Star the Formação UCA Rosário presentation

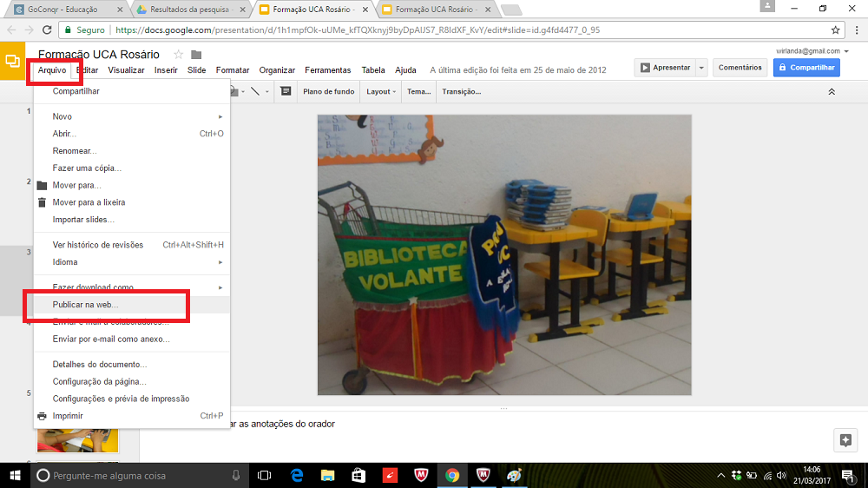pos(179,55)
